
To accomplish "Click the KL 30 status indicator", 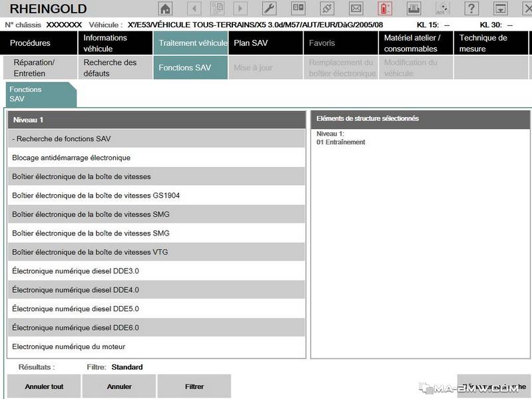I will click(496, 25).
